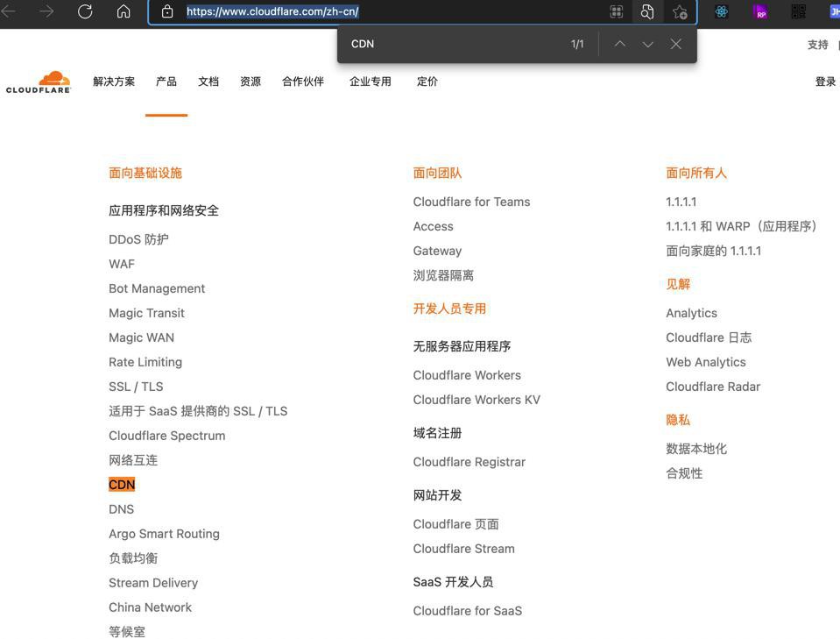Open the DNS product link
Image resolution: width=840 pixels, height=639 pixels.
(x=121, y=509)
